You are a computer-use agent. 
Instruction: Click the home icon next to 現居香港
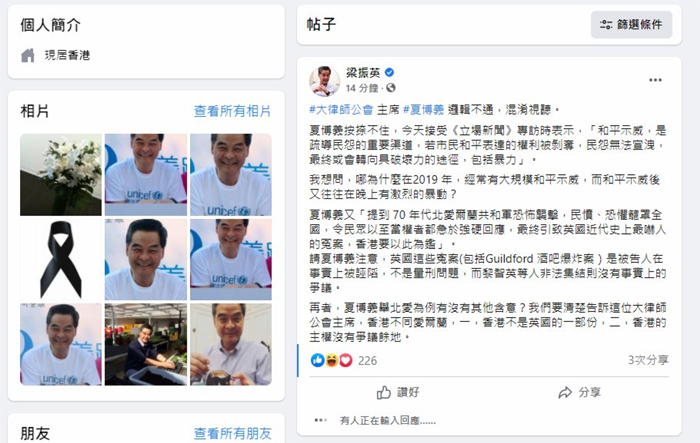28,55
